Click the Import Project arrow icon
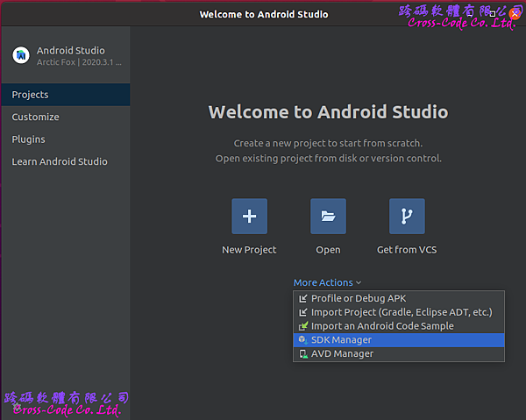The image size is (526, 420). click(303, 312)
